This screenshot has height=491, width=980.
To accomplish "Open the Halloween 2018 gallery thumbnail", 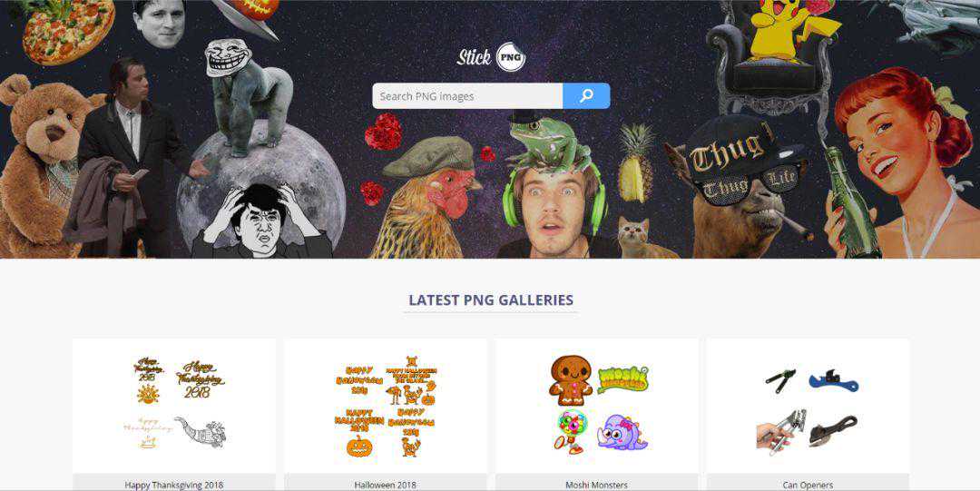I will pos(386,406).
